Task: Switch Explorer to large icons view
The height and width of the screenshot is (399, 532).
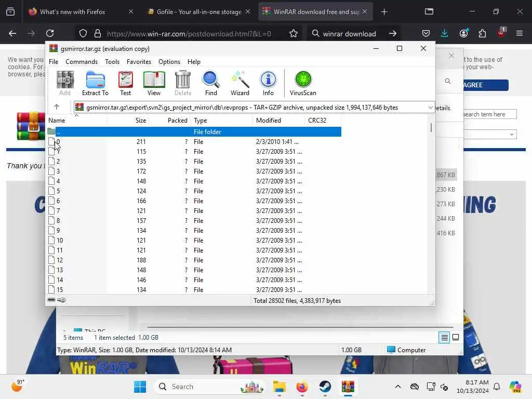Action: pos(456,337)
